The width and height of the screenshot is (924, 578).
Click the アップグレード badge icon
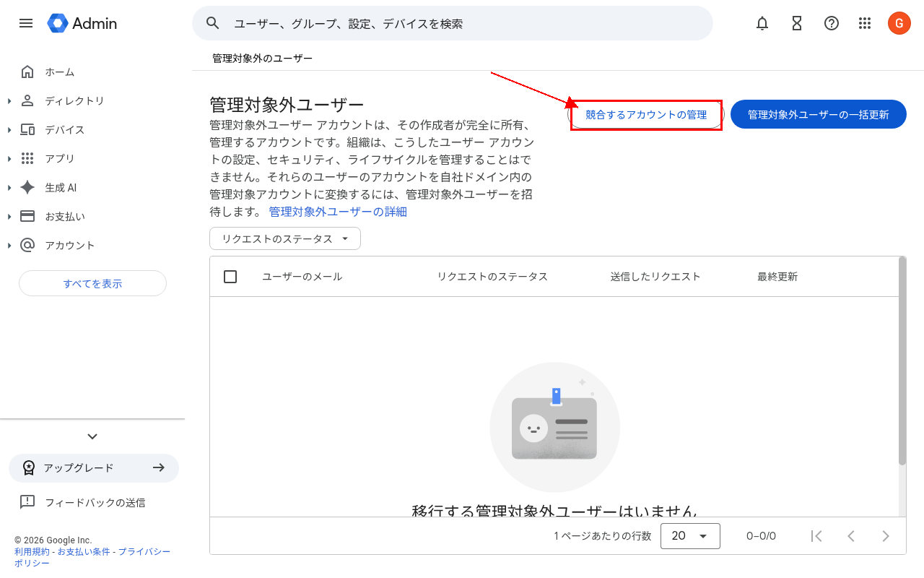pyautogui.click(x=28, y=467)
